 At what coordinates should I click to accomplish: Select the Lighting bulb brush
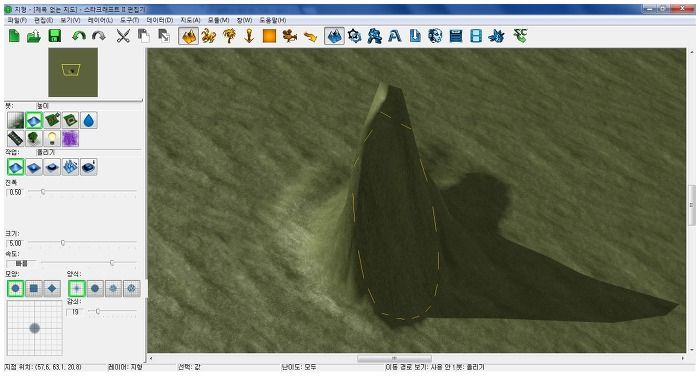pos(52,138)
